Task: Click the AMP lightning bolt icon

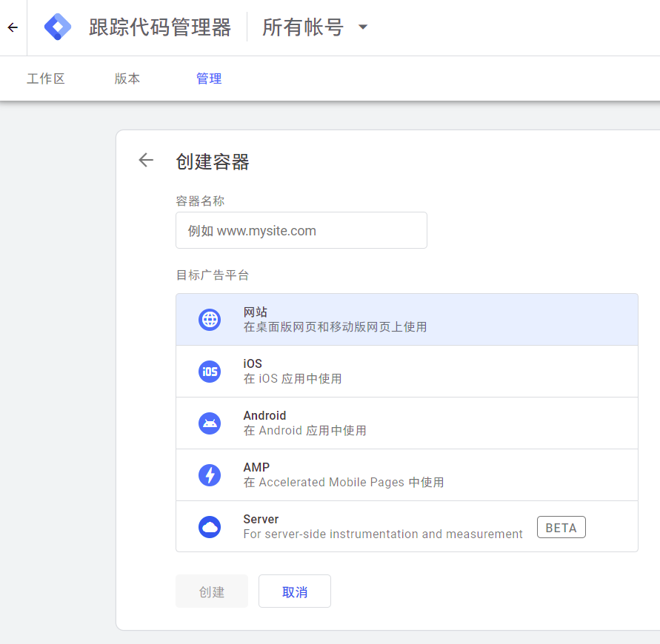Action: [210, 475]
